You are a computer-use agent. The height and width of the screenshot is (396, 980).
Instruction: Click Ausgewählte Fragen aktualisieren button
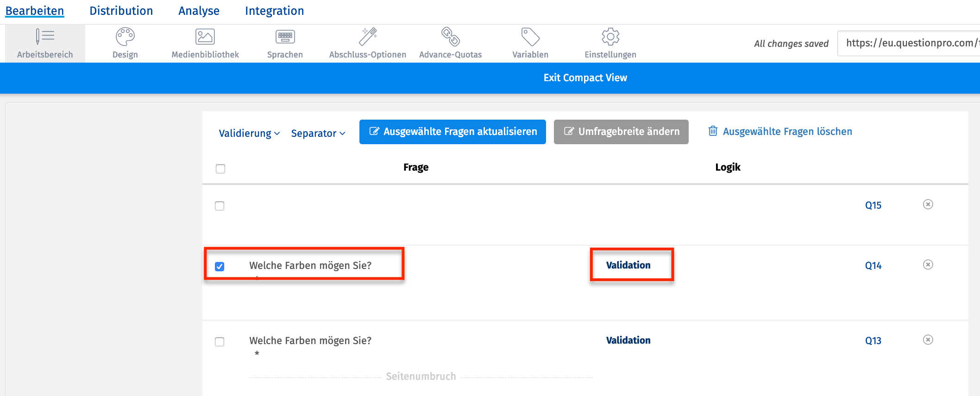pos(452,132)
